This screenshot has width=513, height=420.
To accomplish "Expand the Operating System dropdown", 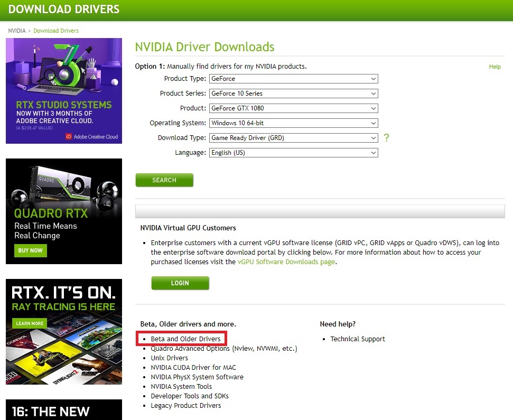I will [293, 123].
